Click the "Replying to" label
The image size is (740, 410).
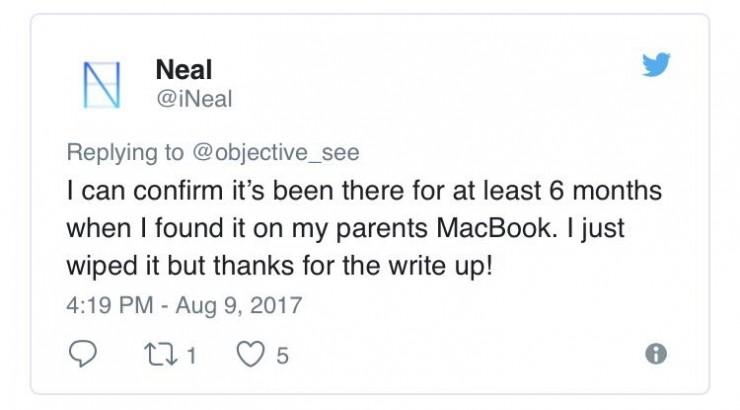(124, 153)
